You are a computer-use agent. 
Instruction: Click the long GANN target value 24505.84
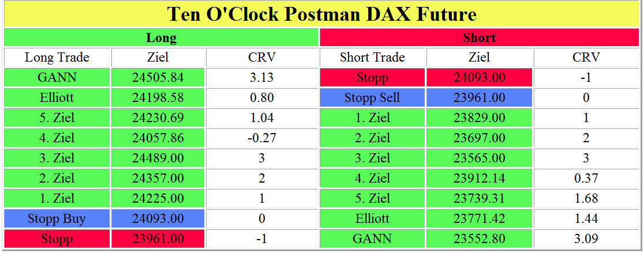(158, 78)
